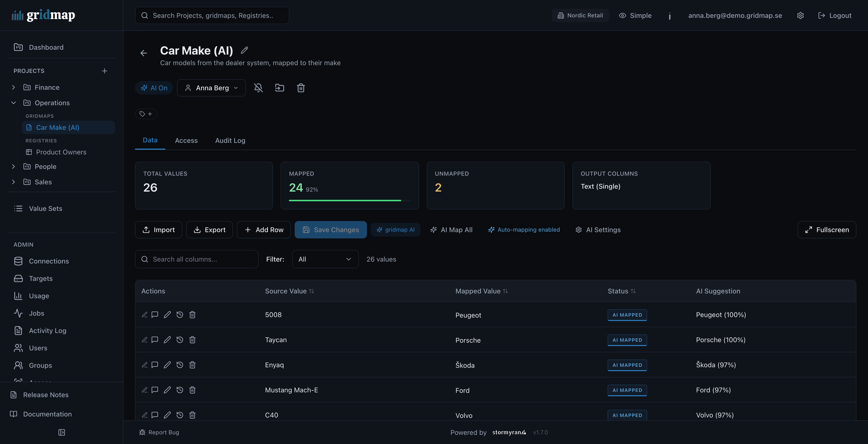This screenshot has width=868, height=444.
Task: Switch to the Audit Log tab
Action: [230, 141]
